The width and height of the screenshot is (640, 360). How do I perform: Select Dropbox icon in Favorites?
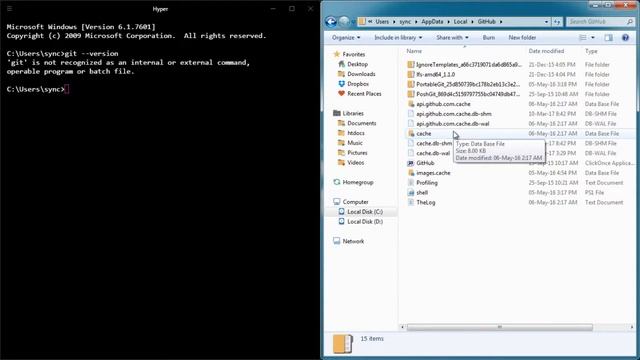(342, 84)
